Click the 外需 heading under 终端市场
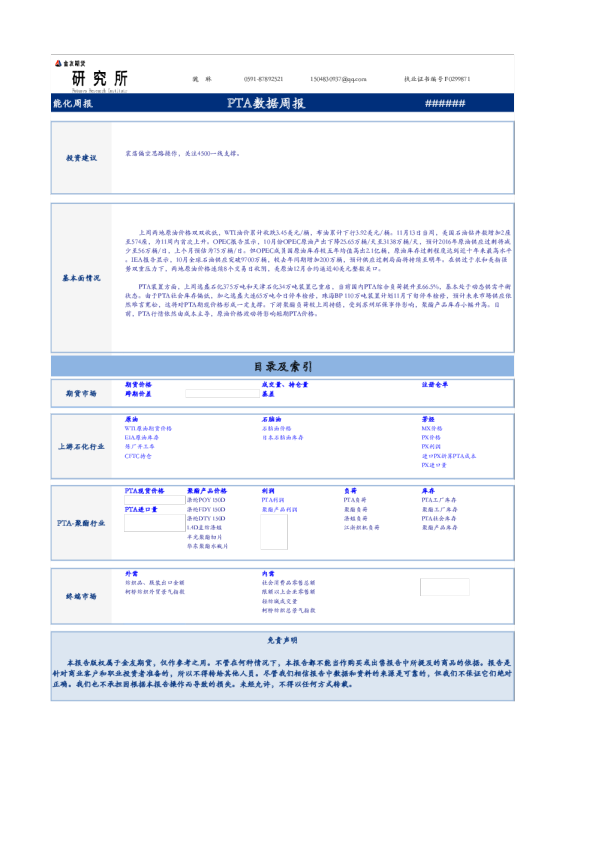Image resolution: width=595 pixels, height=842 pixels. (132, 574)
